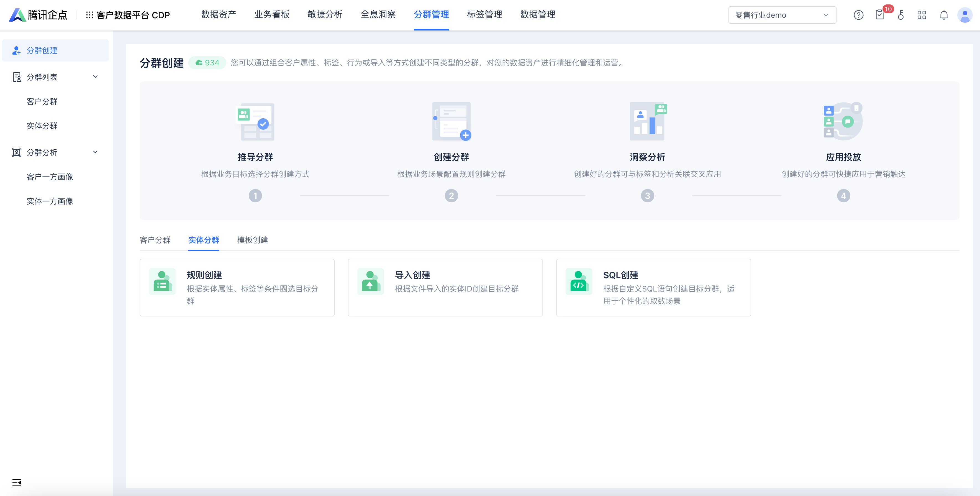
Task: Click the icon between task list and apps grid
Action: pos(901,15)
